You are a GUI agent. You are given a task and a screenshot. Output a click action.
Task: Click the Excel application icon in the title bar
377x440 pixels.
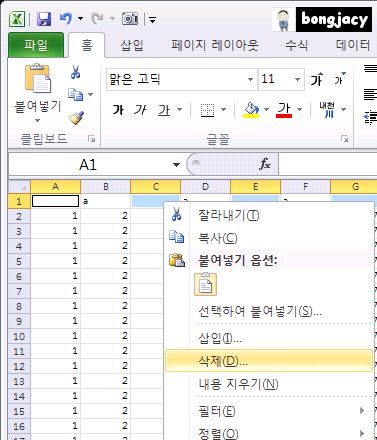(x=17, y=19)
